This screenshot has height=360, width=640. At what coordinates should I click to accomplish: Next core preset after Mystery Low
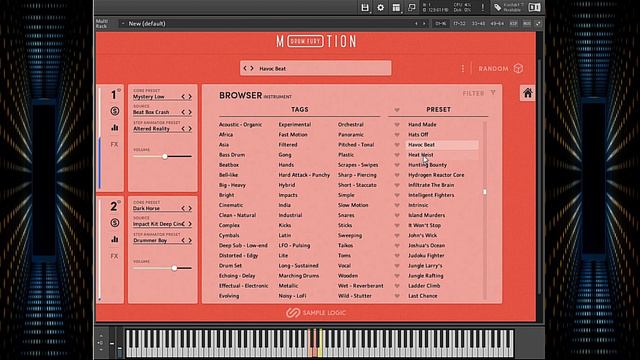pyautogui.click(x=190, y=97)
